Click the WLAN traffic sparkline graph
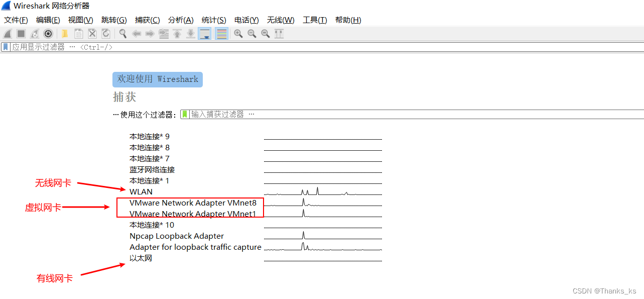644x299 pixels. click(x=323, y=191)
